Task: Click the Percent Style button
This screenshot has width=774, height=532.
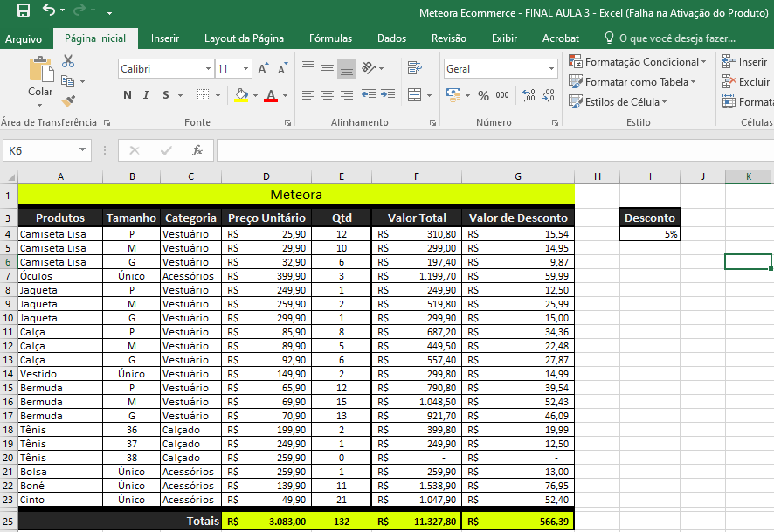Action: (483, 95)
